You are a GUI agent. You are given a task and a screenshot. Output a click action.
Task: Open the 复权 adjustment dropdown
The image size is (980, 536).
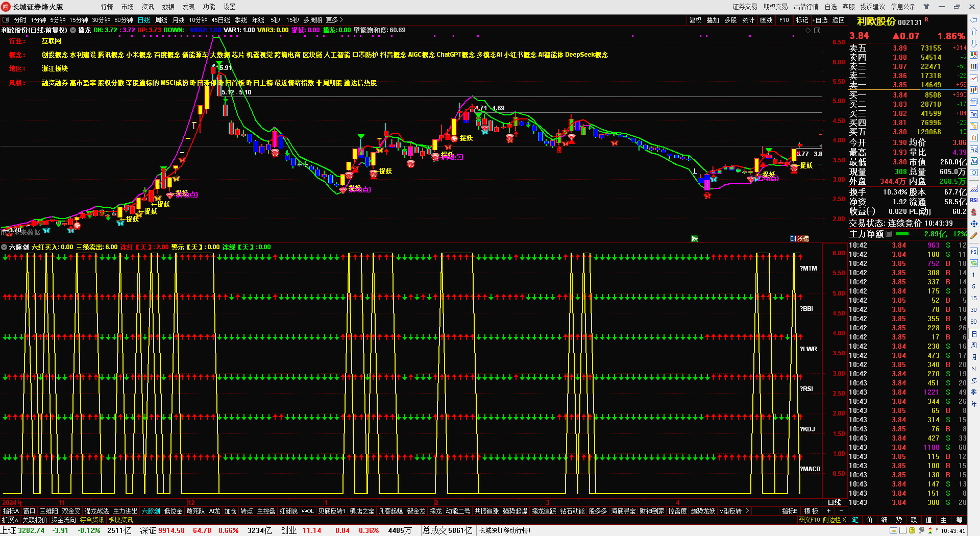coord(696,20)
